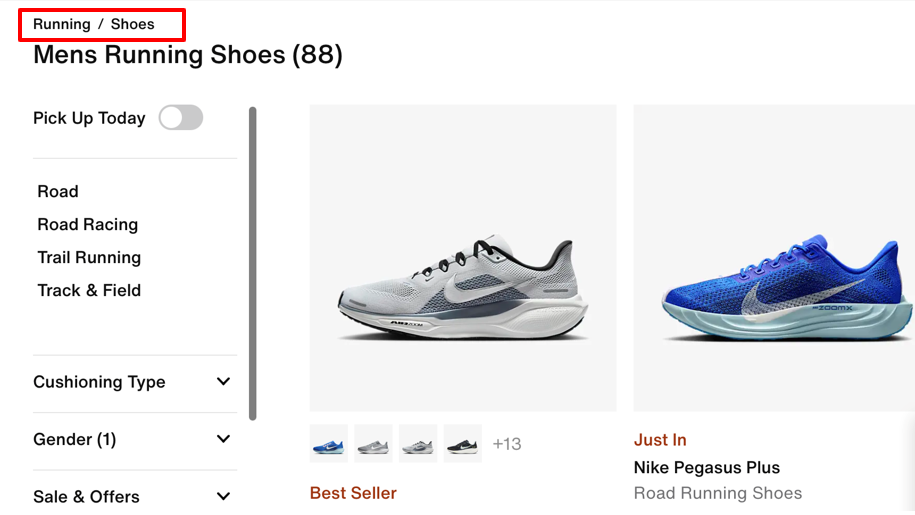This screenshot has width=915, height=515.
Task: Select the black shoe colorway thumbnail
Action: (463, 444)
